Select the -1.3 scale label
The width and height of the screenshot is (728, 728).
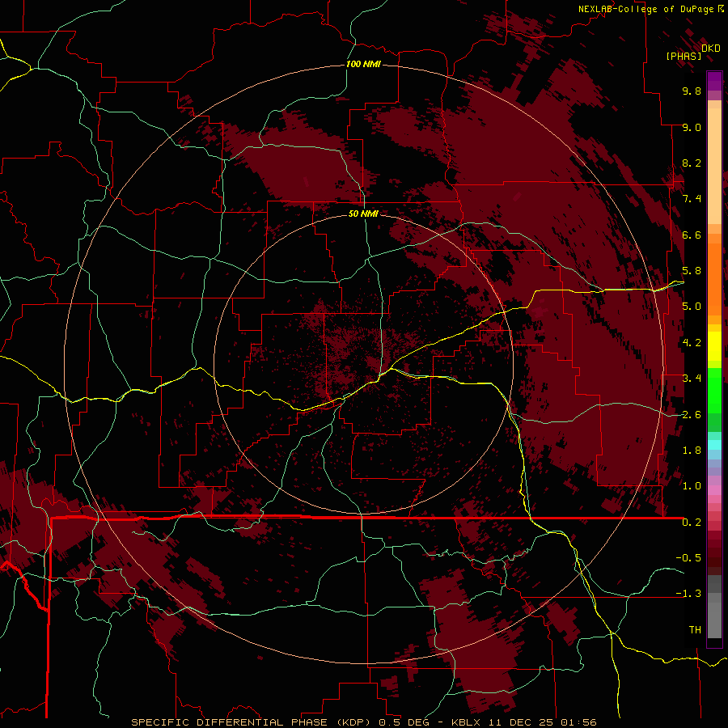click(x=688, y=594)
